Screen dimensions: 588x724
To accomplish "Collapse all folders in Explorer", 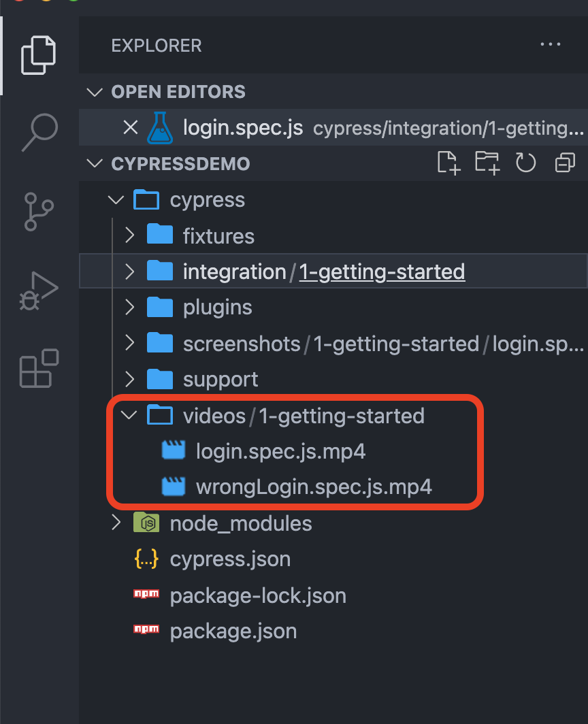I will point(564,163).
